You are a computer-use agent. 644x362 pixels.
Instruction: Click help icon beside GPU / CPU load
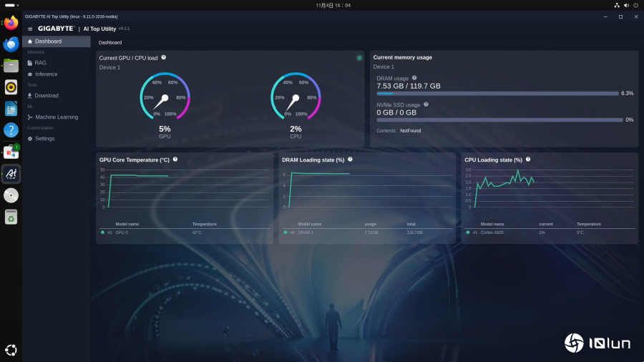pos(163,57)
